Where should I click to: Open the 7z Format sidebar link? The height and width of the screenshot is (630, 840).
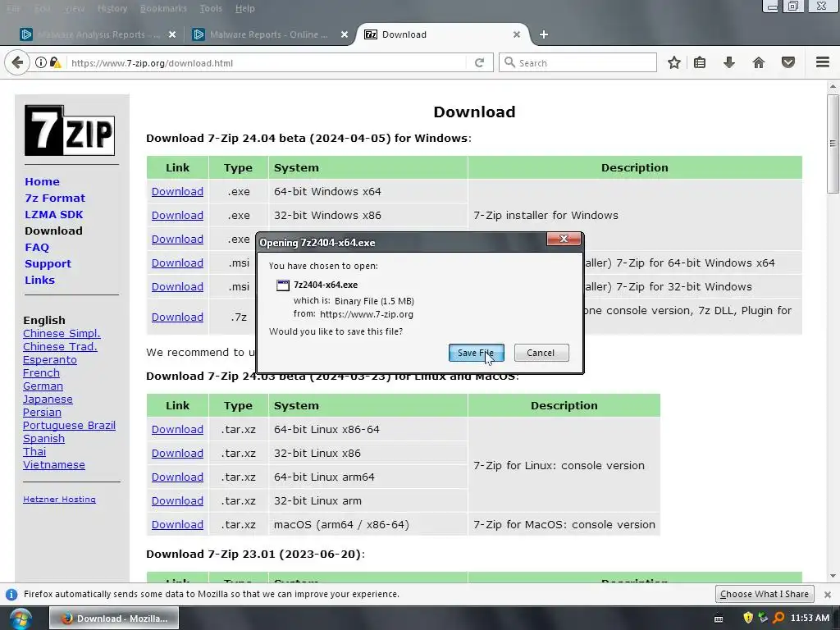pyautogui.click(x=55, y=199)
